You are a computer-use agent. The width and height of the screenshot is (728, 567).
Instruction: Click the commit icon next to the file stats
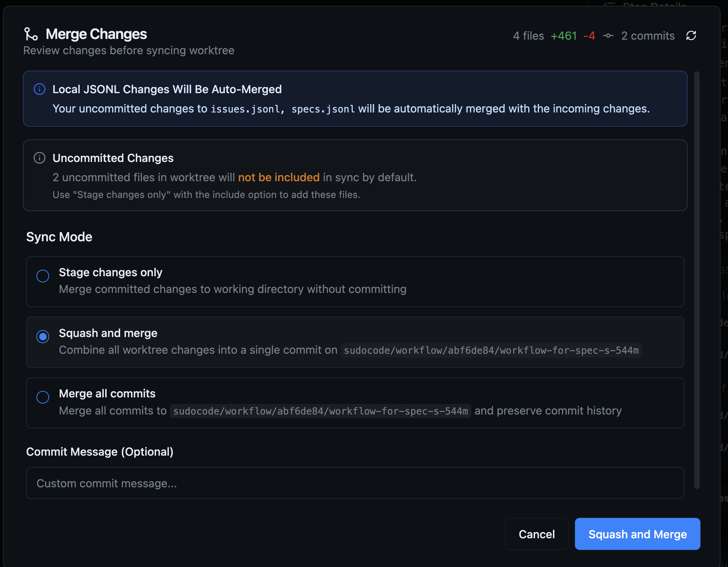[608, 36]
